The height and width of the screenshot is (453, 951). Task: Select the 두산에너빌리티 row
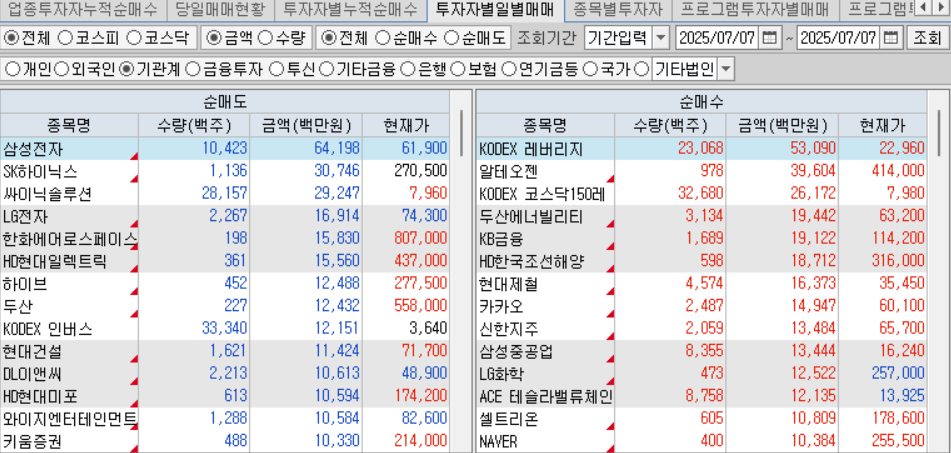(x=701, y=216)
